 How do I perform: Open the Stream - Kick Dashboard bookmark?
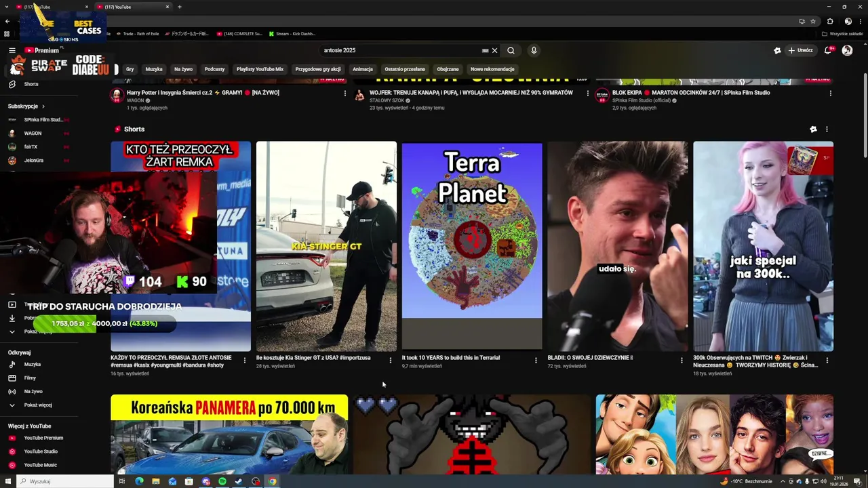pos(292,34)
